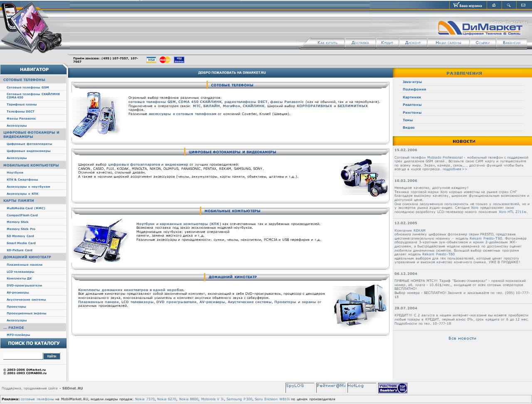Select the Кредит tab
Screen dimensions: 532x404
click(387, 43)
